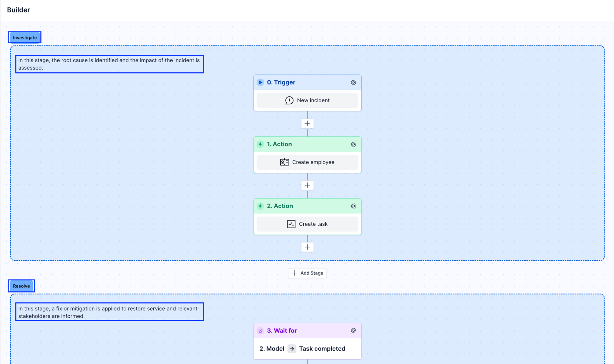Image resolution: width=614 pixels, height=364 pixels.
Task: Toggle the Investigate stage label
Action: pos(24,37)
